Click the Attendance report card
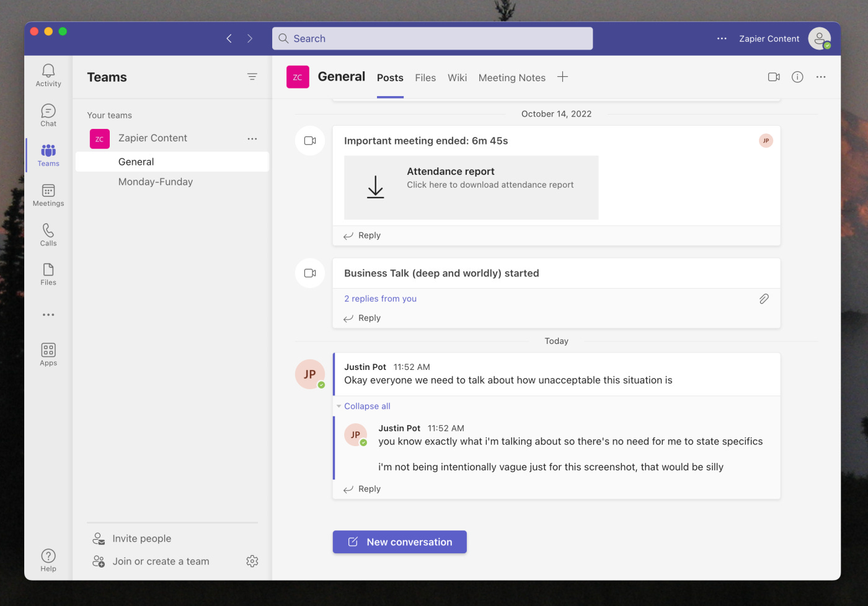The image size is (868, 606). (471, 187)
